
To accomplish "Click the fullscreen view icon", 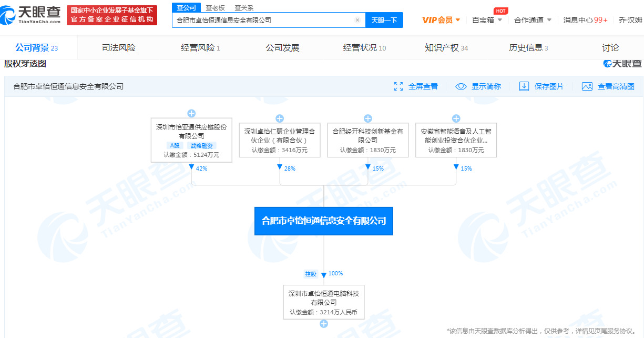I will click(x=398, y=86).
